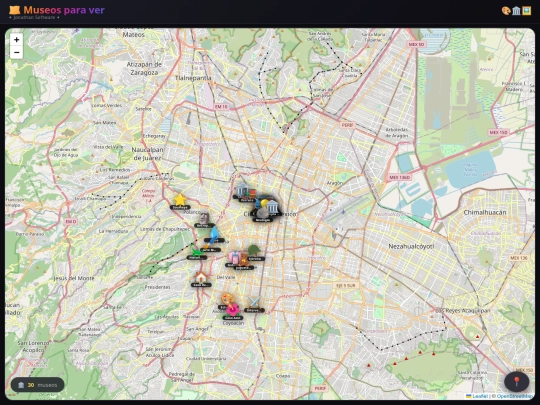Click the Los Reyes Acaquilpan map label
Screen dimensions: 540x405
point(463,311)
